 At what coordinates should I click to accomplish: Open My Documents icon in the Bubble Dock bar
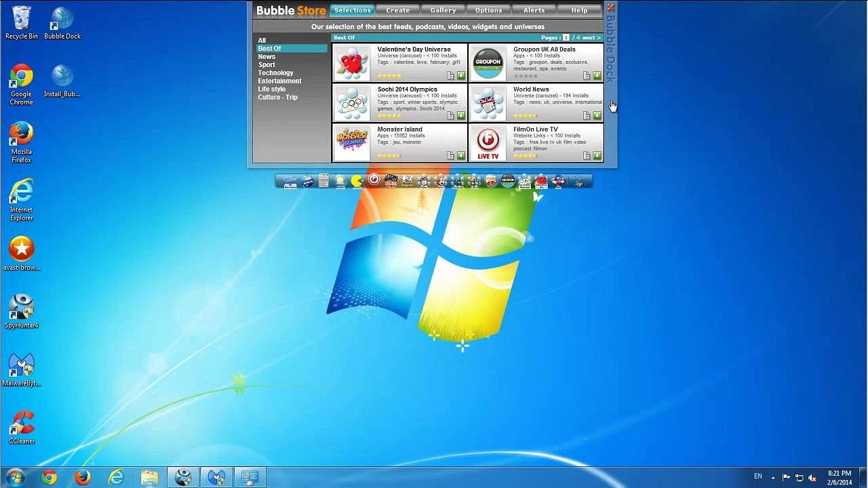[290, 181]
